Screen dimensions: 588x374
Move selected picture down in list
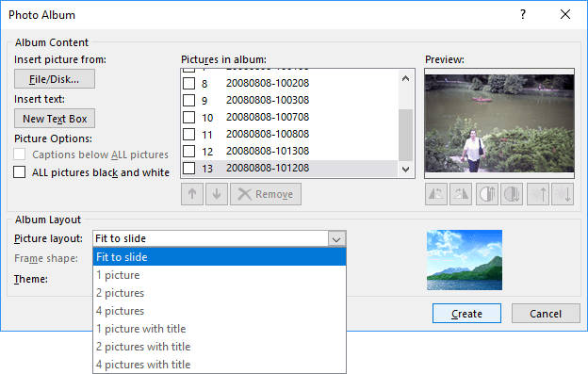[x=217, y=194]
